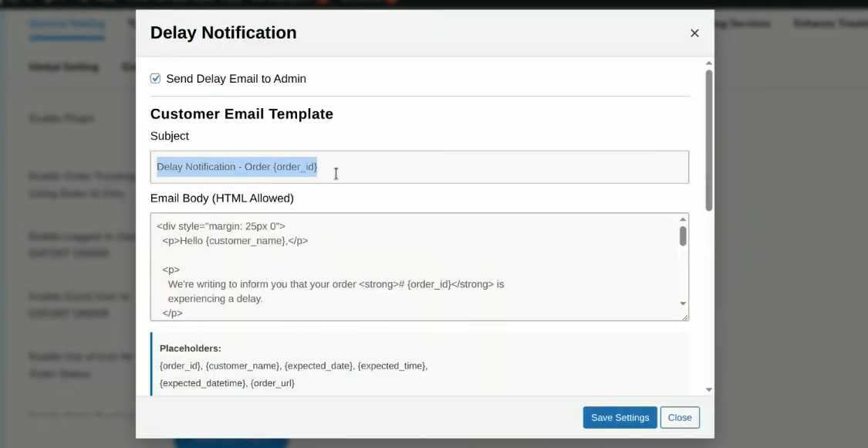Switch to the General Setting tab
This screenshot has height=448, width=868.
pyautogui.click(x=66, y=24)
